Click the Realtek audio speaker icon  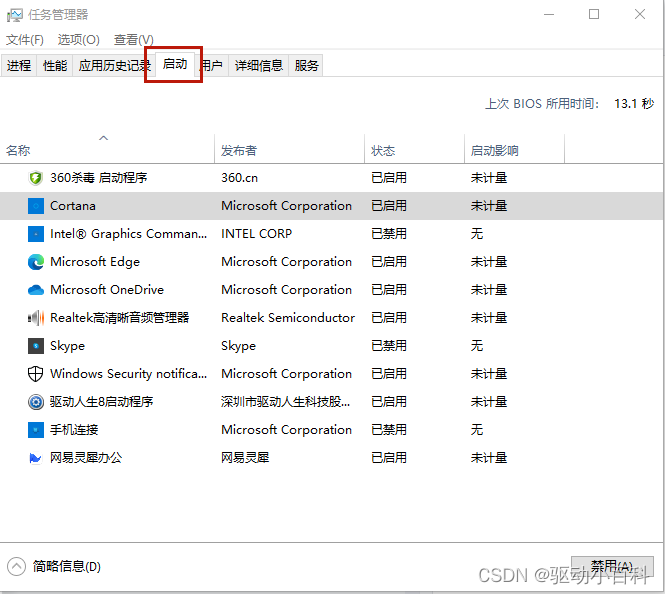[36, 318]
